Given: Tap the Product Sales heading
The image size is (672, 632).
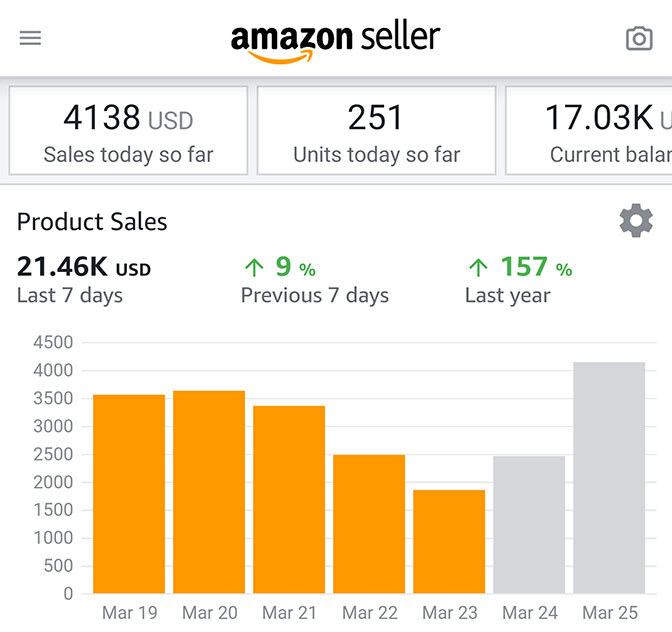Looking at the screenshot, I should coord(92,222).
